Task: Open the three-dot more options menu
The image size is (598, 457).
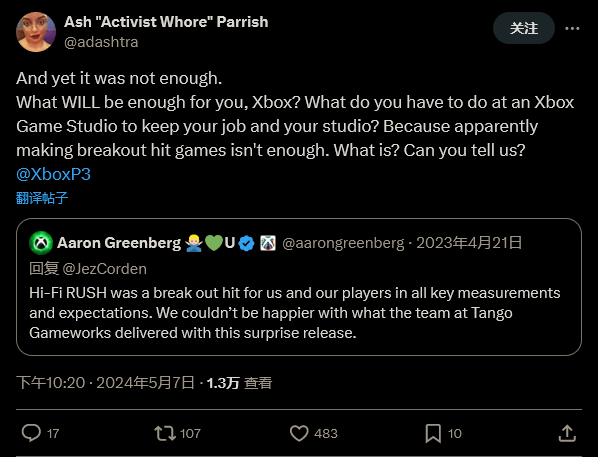Action: [x=572, y=28]
